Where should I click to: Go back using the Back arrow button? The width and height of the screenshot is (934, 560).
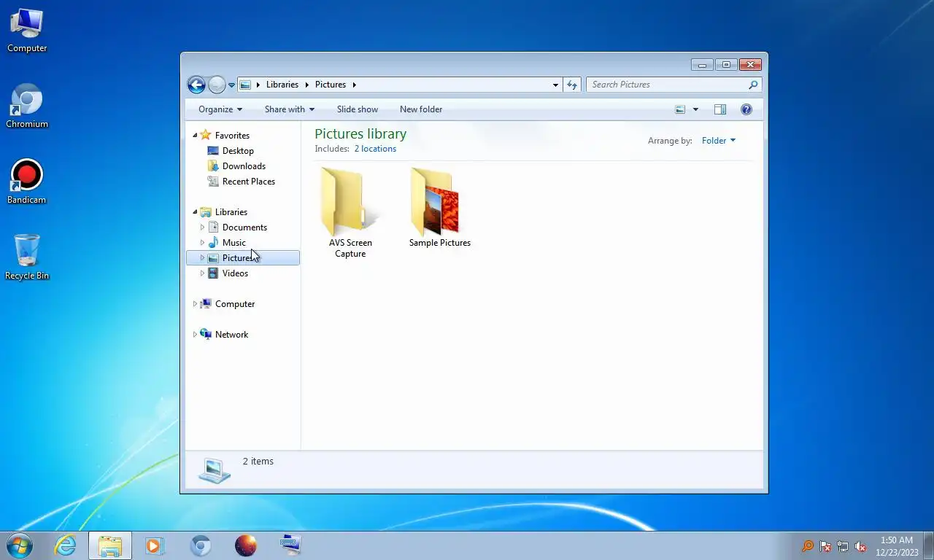point(196,85)
